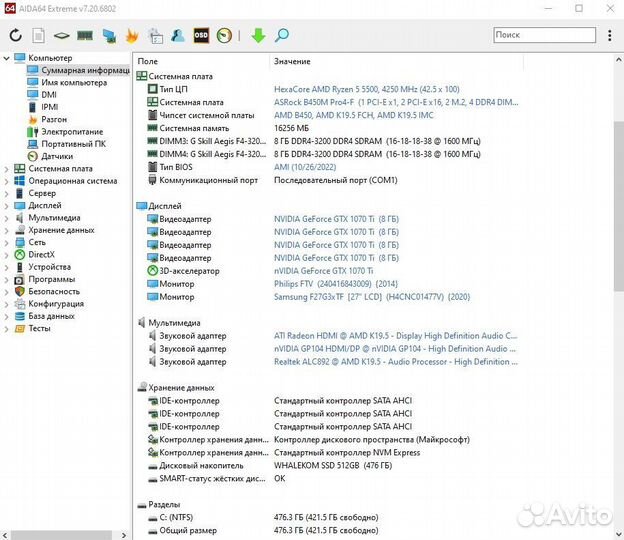Screen dimensions: 624x540
Task: Select Суммарная информация in the tree
Action: [78, 70]
